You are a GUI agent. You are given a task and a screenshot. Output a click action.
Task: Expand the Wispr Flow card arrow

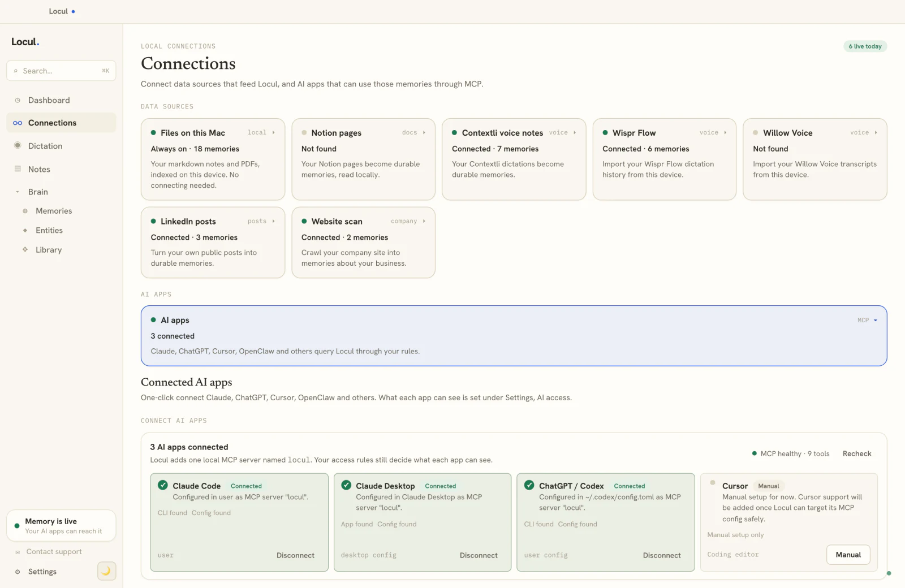725,132
